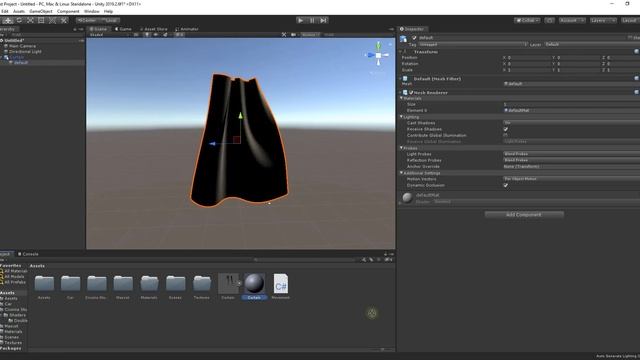This screenshot has width=640, height=360.
Task: Select the Scale tool in the toolbar
Action: [x=30, y=20]
